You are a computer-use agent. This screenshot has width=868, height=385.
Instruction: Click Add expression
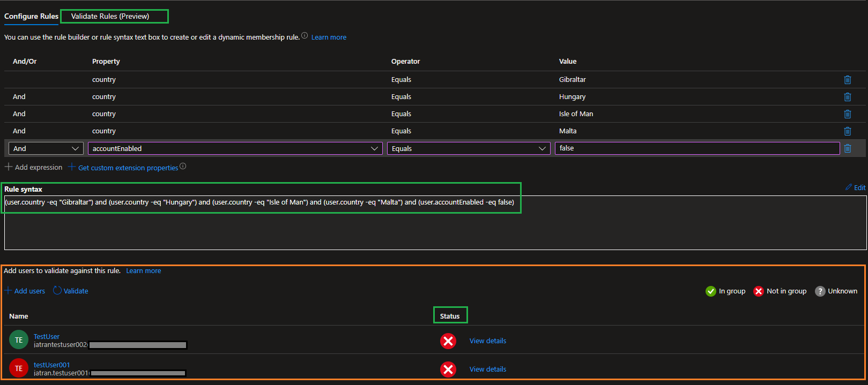click(33, 167)
